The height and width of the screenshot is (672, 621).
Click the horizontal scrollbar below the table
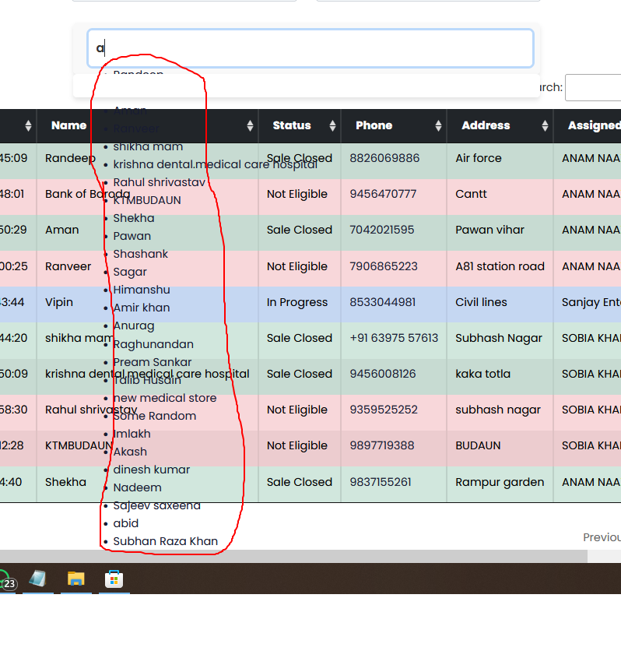tap(311, 556)
